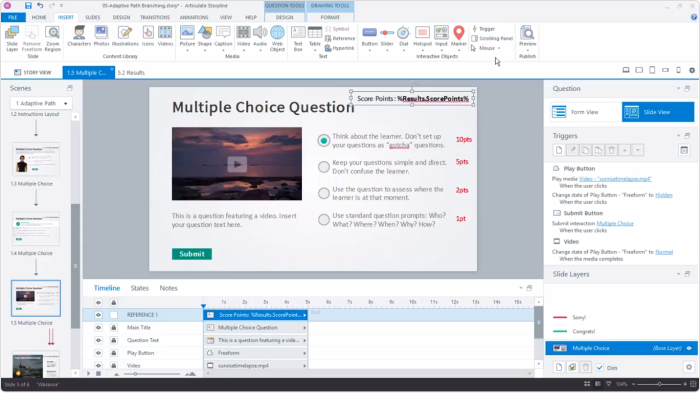Insert a Web Object
The width and height of the screenshot is (700, 393).
pyautogui.click(x=277, y=38)
